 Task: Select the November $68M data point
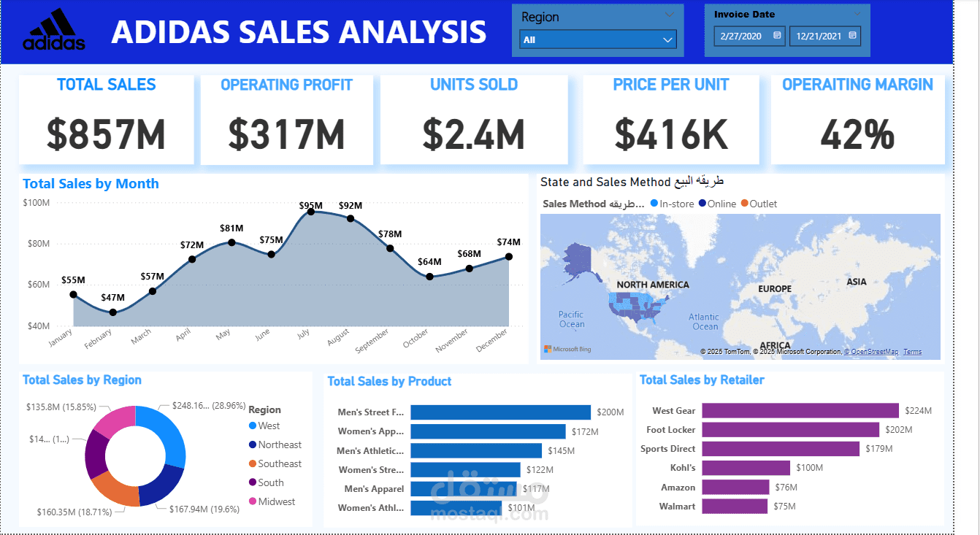pos(470,269)
